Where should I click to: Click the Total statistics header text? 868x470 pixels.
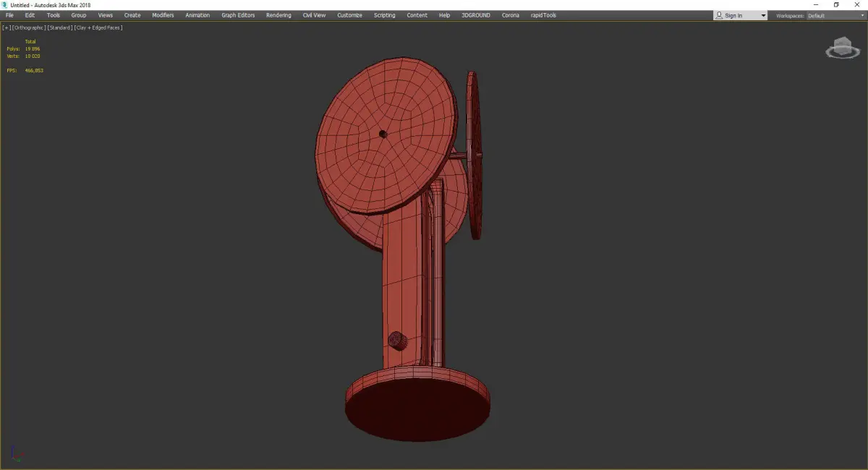[x=30, y=41]
